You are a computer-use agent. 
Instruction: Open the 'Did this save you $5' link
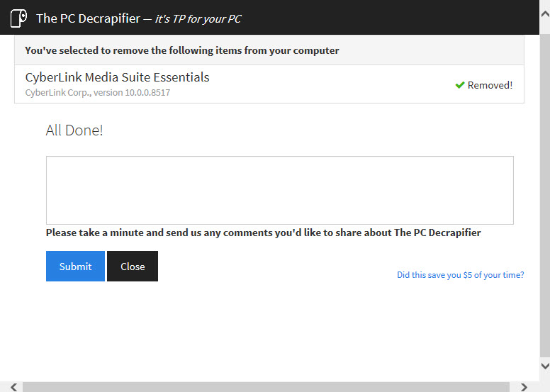pyautogui.click(x=460, y=275)
